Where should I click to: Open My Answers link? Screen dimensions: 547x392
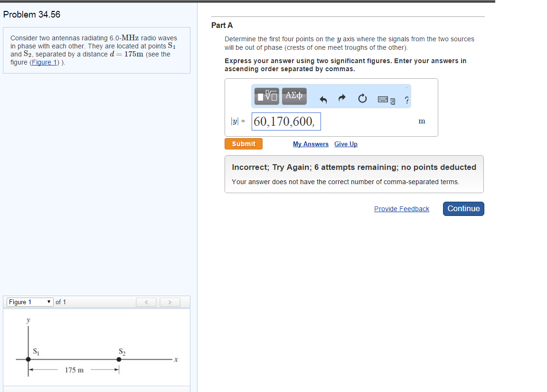[311, 144]
